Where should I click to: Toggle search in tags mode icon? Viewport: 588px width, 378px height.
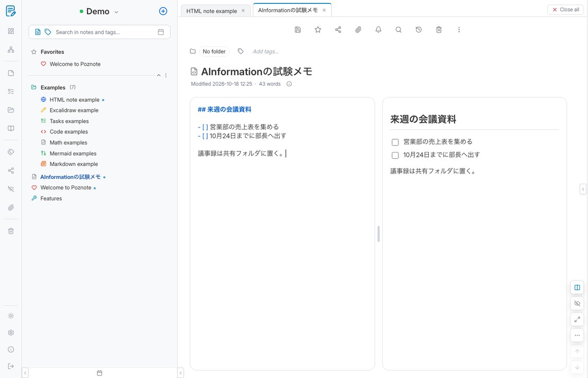coord(48,32)
